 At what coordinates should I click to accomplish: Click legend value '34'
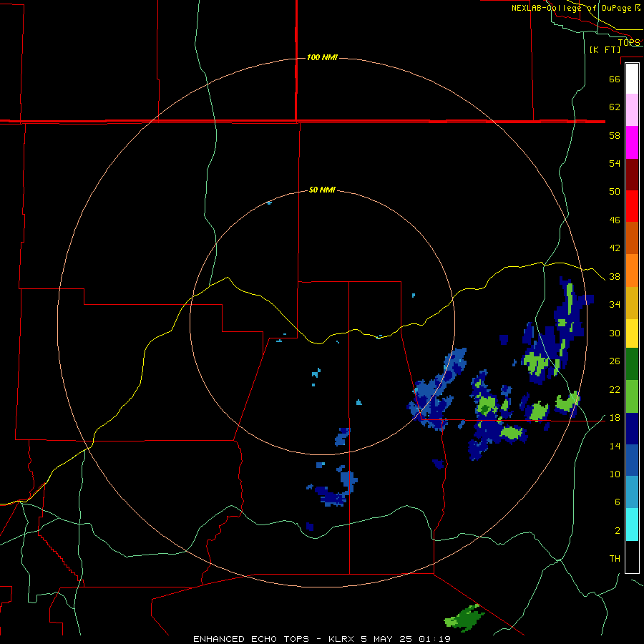(615, 305)
